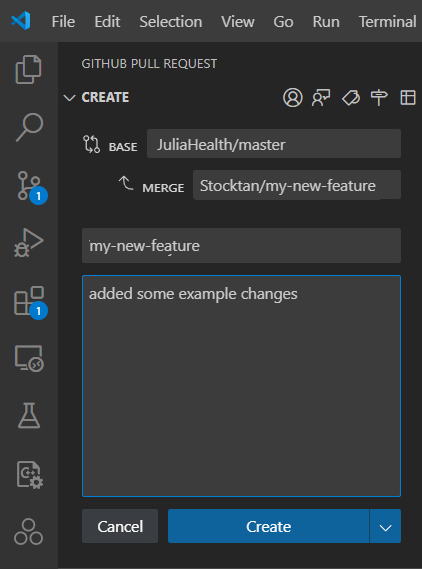Change the BASE branch JuliaHealth/master
This screenshot has height=569, width=422.
pyautogui.click(x=274, y=144)
